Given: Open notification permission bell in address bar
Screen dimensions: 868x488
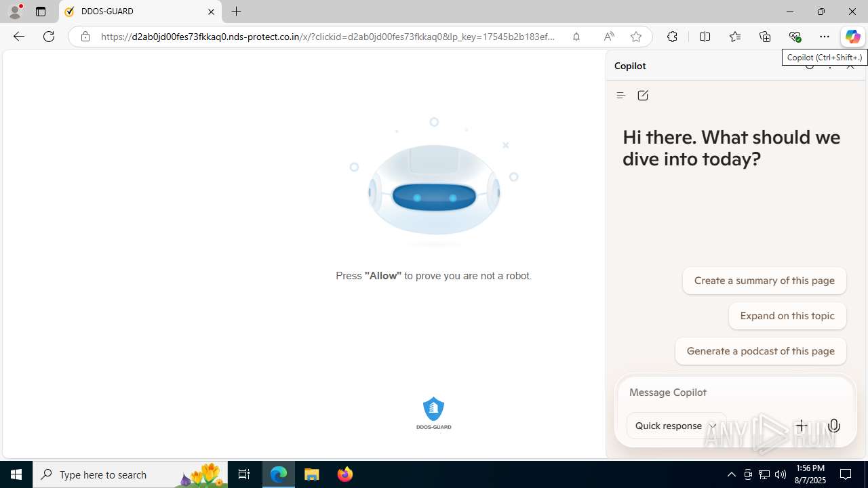Looking at the screenshot, I should [576, 37].
